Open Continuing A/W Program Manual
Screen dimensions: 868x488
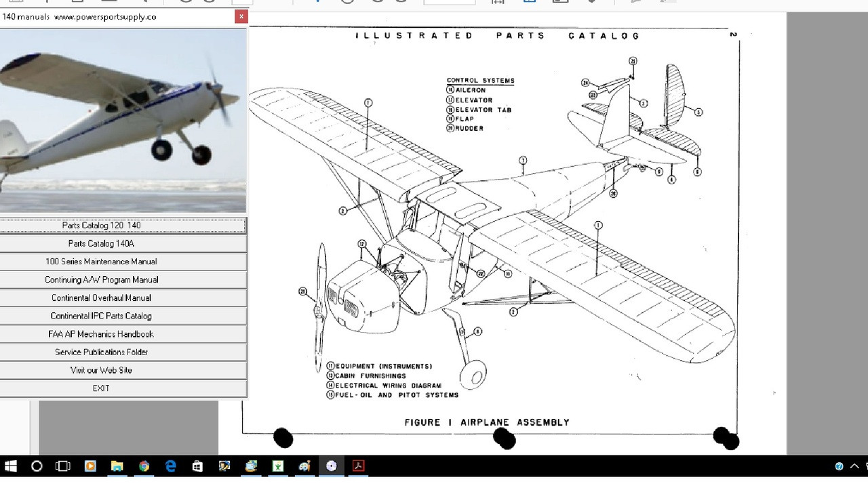[123, 280]
